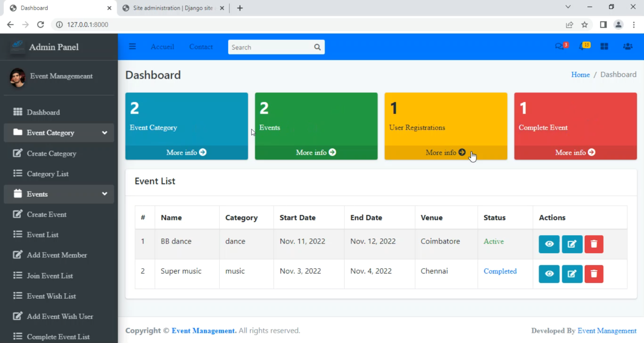This screenshot has width=644, height=343.
Task: Click More info on User Registrations card
Action: 445,153
